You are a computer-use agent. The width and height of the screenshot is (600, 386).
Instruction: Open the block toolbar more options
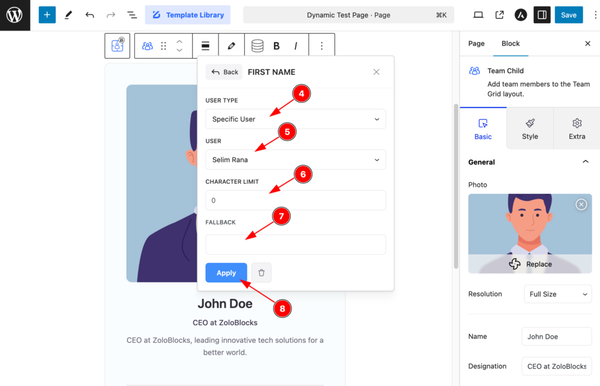[321, 46]
